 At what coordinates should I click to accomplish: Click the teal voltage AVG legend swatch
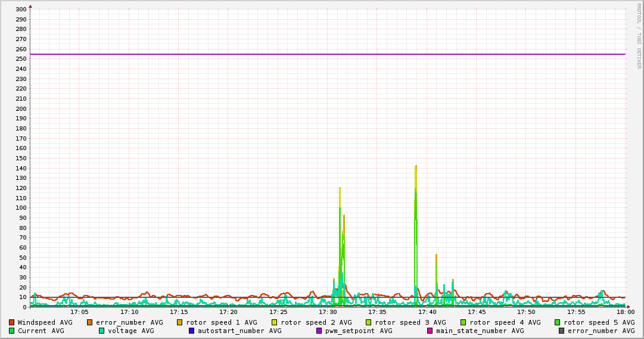(x=101, y=331)
